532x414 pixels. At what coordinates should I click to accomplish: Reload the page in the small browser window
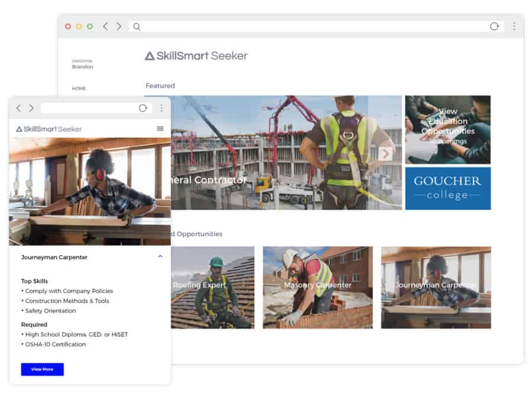tap(143, 108)
